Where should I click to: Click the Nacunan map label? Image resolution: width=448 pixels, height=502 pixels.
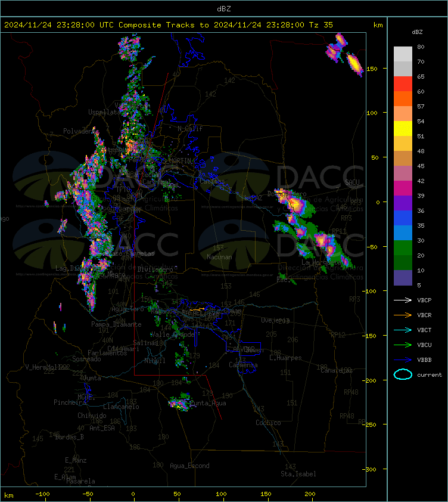point(219,257)
